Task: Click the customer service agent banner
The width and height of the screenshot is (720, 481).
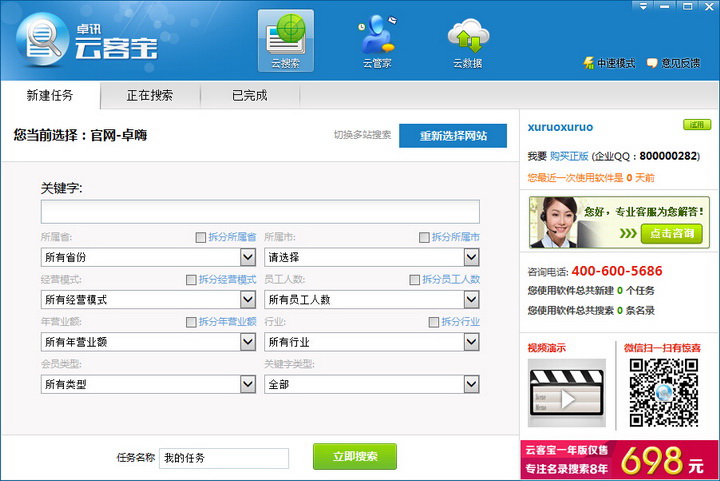Action: coord(619,222)
